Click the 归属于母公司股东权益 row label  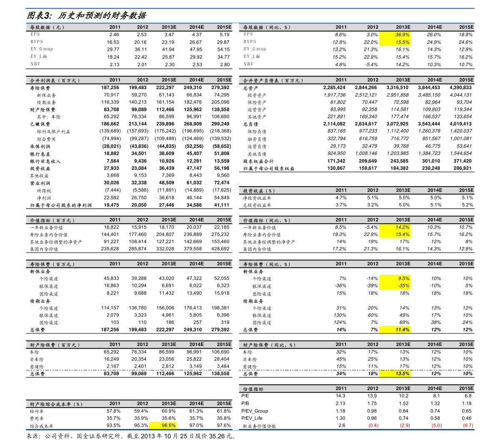pos(269,169)
